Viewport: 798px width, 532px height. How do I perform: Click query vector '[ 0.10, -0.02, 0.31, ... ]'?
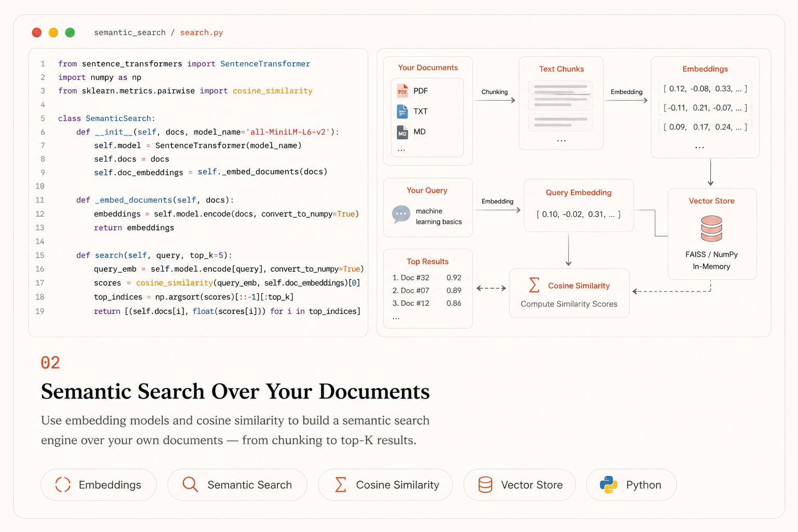coord(579,214)
